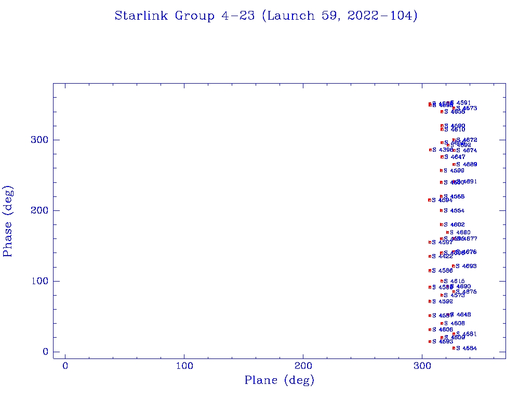Click the Plane (deg) horizontal axis label
This screenshot has width=532, height=399.
click(x=280, y=380)
